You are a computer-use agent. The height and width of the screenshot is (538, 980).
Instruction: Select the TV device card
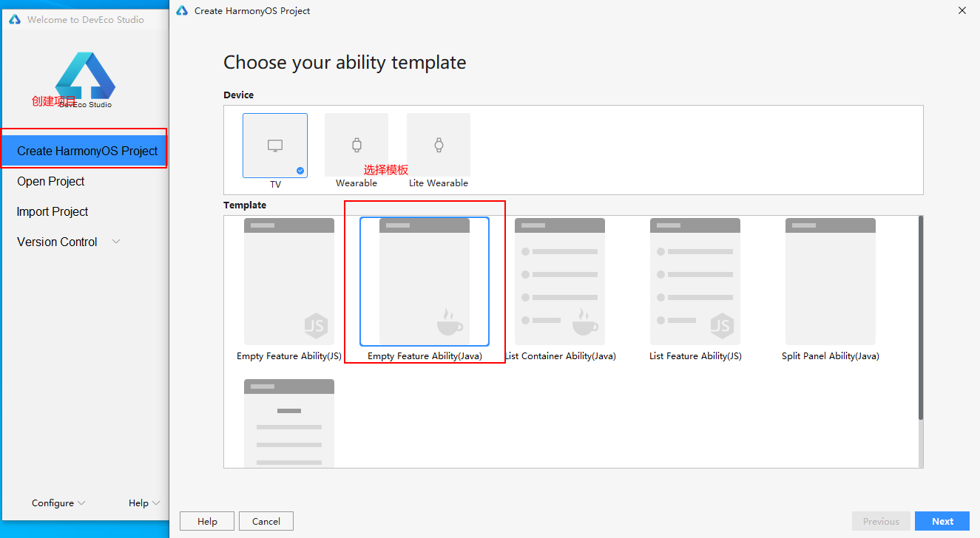tap(275, 146)
